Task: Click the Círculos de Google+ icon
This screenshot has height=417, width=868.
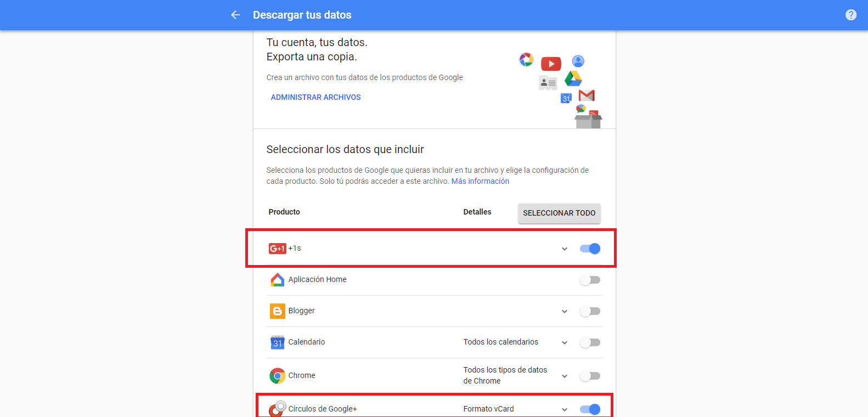Action: point(277,409)
